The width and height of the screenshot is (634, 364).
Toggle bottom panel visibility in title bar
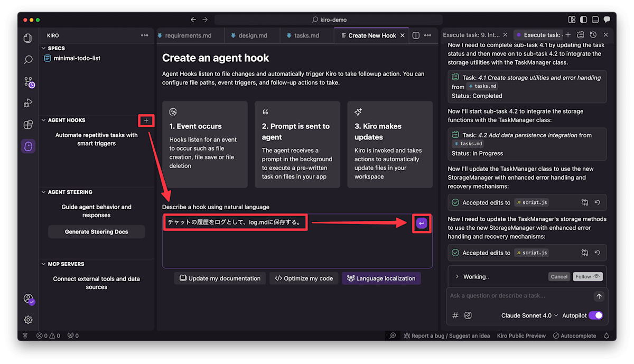point(595,20)
